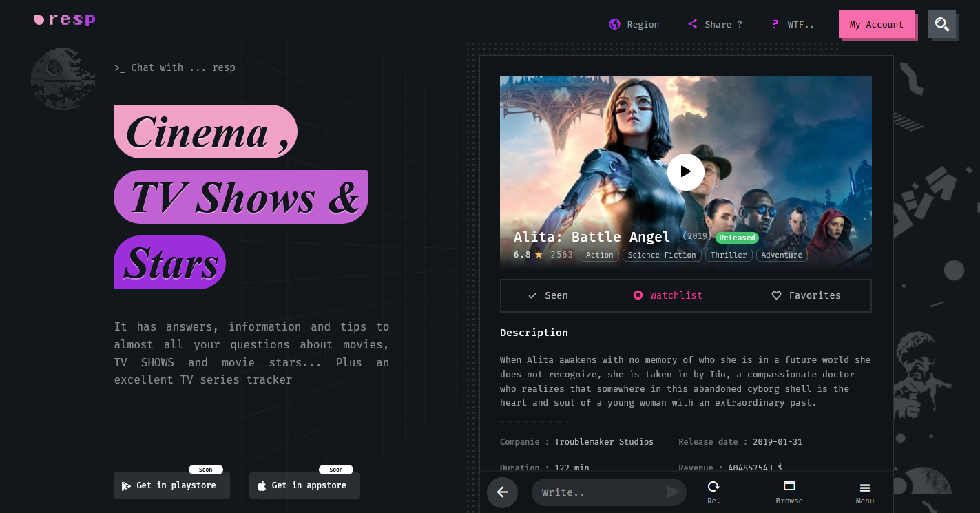Click Get in playstore button
The image size is (980, 513).
point(171,485)
